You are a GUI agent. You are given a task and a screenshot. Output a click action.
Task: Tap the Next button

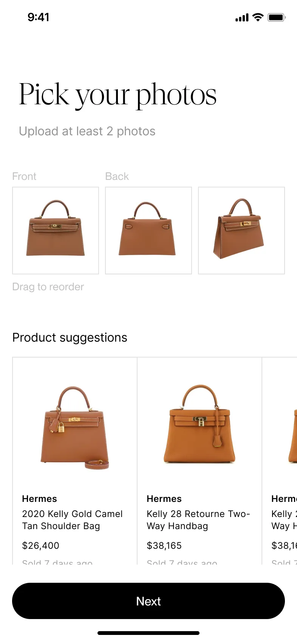148,601
